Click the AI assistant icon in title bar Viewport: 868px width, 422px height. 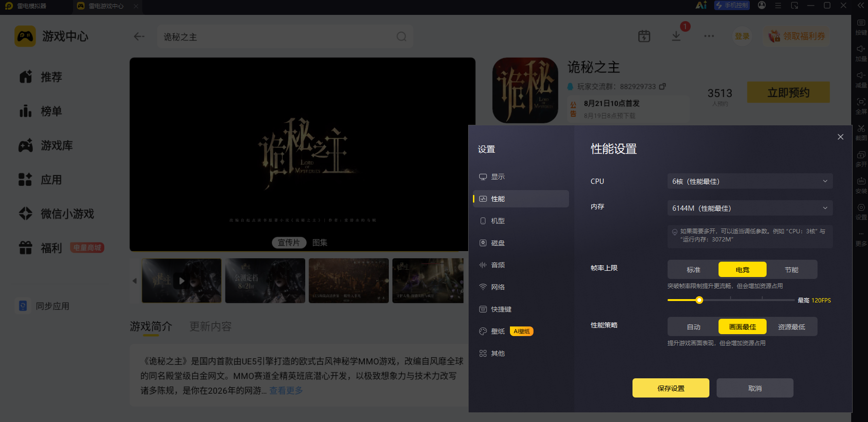point(701,5)
